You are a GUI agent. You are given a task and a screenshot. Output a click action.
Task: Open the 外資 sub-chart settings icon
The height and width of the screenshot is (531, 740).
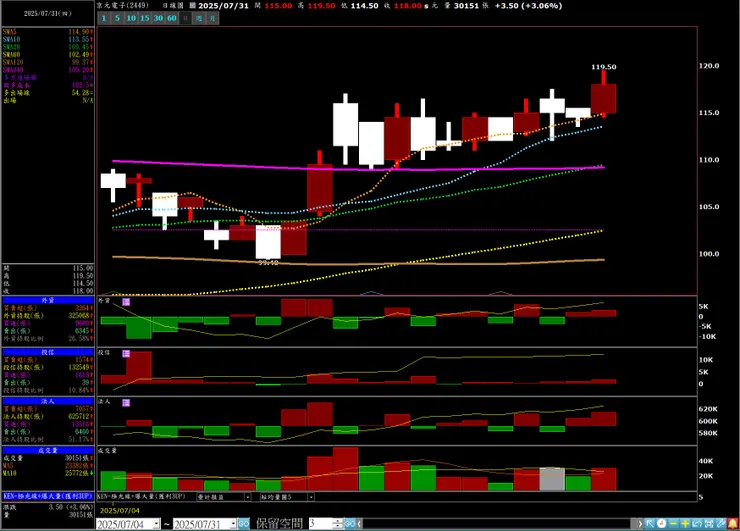coord(126,302)
